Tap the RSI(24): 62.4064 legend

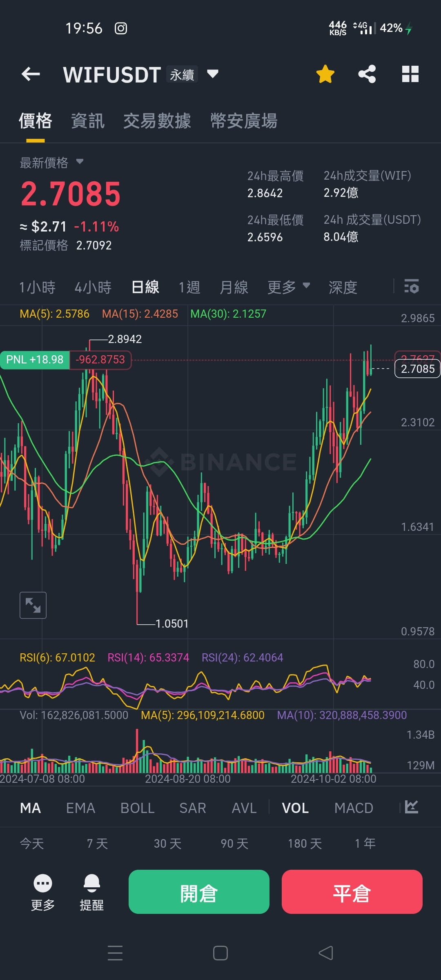[x=242, y=658]
